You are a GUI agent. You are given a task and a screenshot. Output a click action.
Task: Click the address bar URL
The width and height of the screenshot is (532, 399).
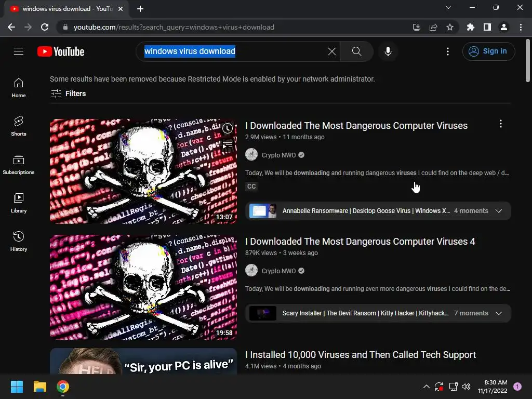[x=174, y=27]
